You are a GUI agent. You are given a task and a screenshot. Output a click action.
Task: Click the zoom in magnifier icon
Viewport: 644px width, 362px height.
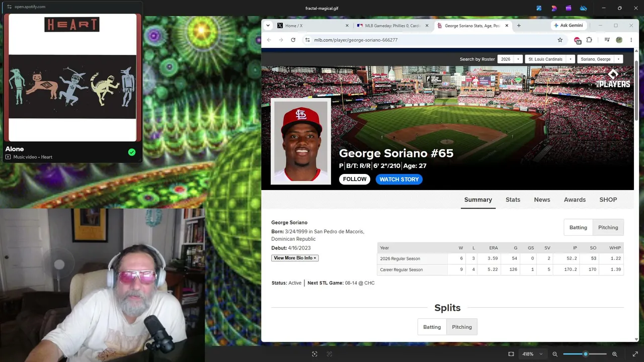[x=614, y=354]
